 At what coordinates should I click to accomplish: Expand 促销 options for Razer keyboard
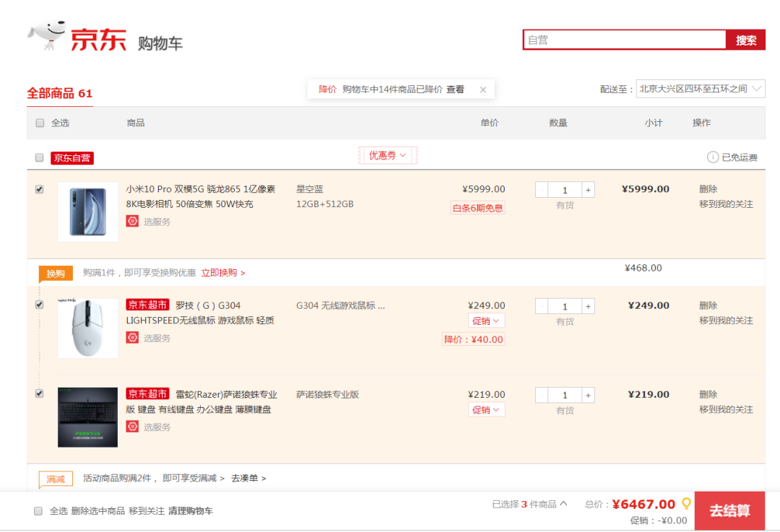tap(486, 410)
